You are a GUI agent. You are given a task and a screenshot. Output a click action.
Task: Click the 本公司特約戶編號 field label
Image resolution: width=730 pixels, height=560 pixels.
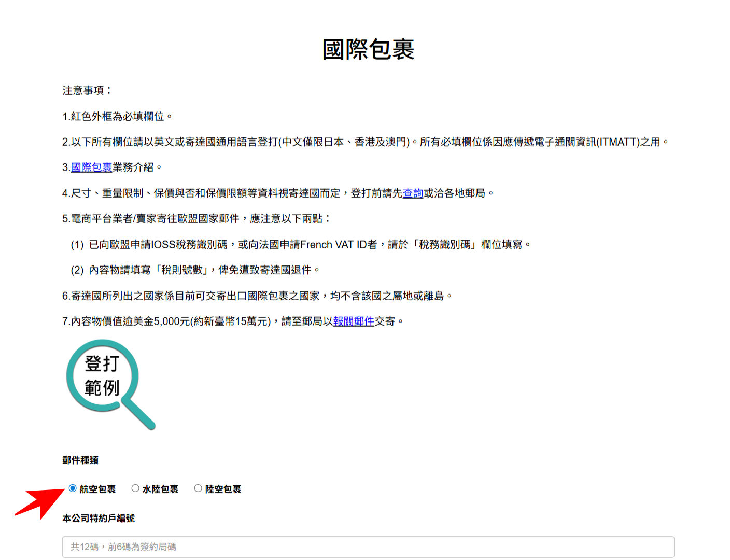(x=97, y=517)
